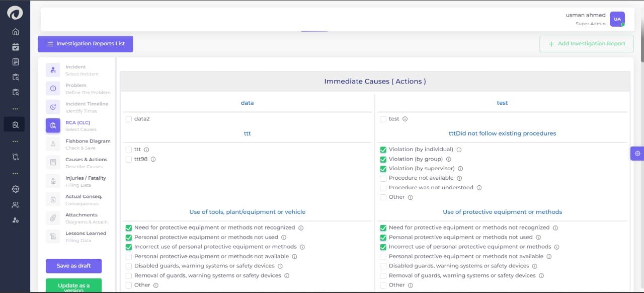644x293 pixels.
Task: Expand the ellipsis menu below RCA icon
Action: pos(15,141)
